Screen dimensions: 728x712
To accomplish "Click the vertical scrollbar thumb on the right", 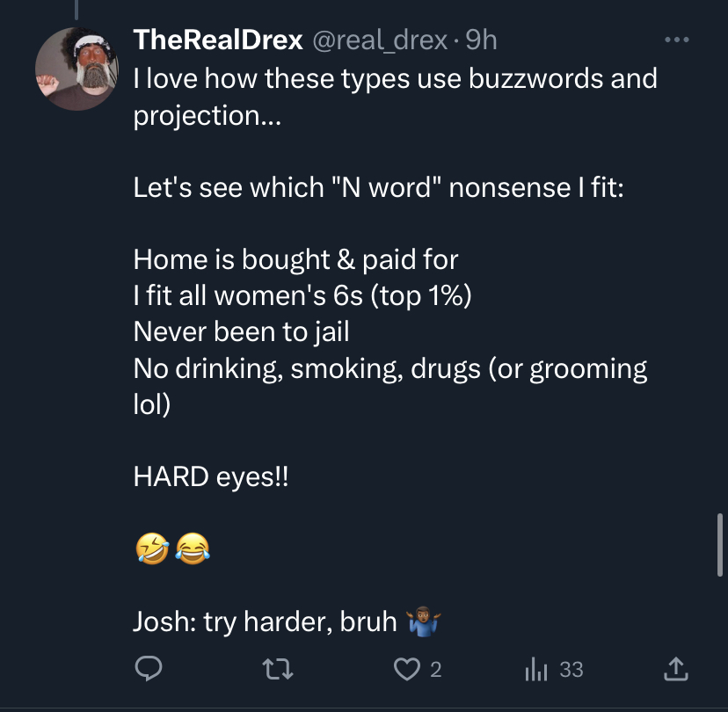I will [x=719, y=545].
